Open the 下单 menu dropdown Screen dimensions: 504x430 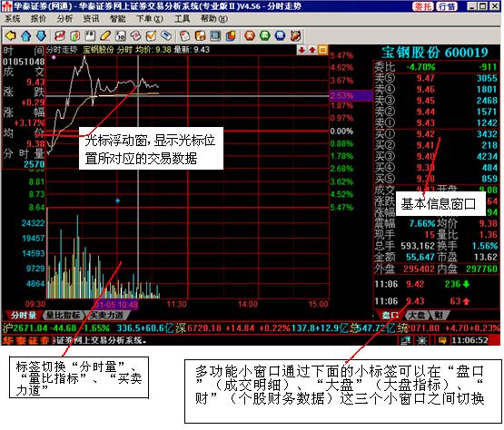click(150, 19)
